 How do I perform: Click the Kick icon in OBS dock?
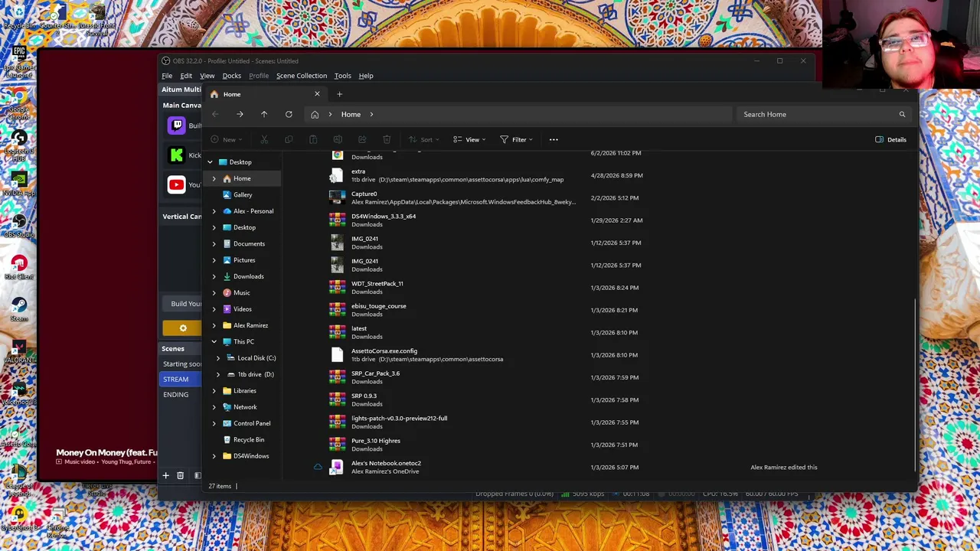(177, 155)
